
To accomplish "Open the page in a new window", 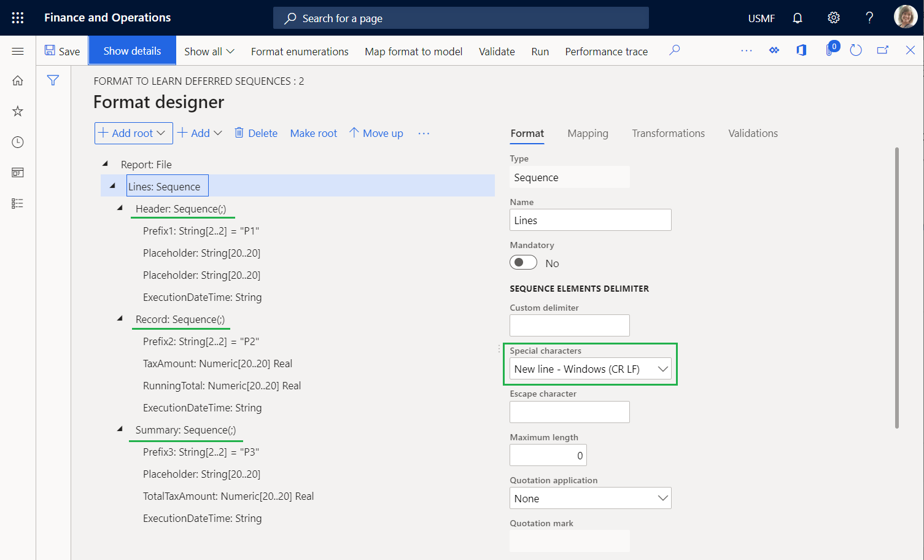I will 883,50.
